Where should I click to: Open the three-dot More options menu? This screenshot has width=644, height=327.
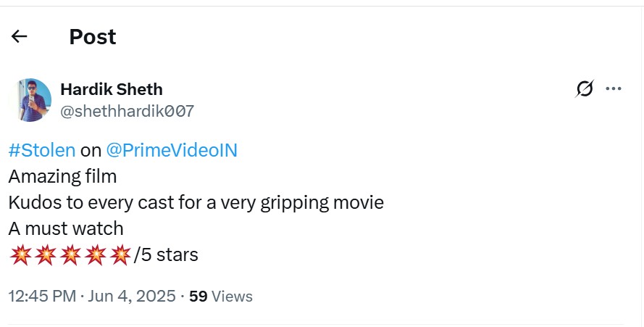point(614,89)
